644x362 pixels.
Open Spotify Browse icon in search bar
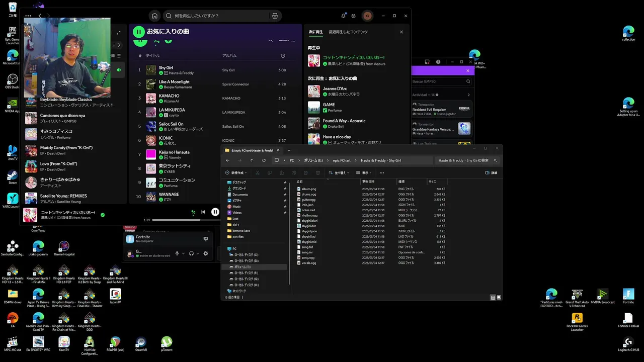click(275, 16)
